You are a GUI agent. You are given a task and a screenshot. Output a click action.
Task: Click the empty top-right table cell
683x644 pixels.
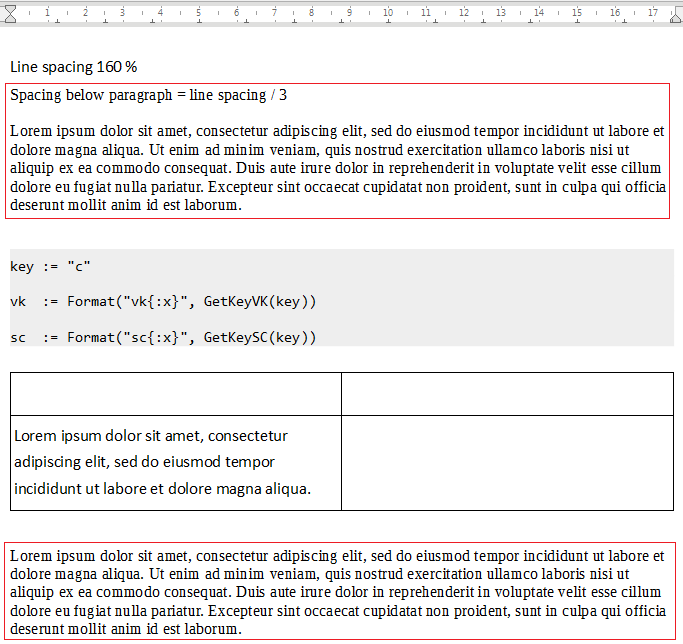tap(507, 394)
